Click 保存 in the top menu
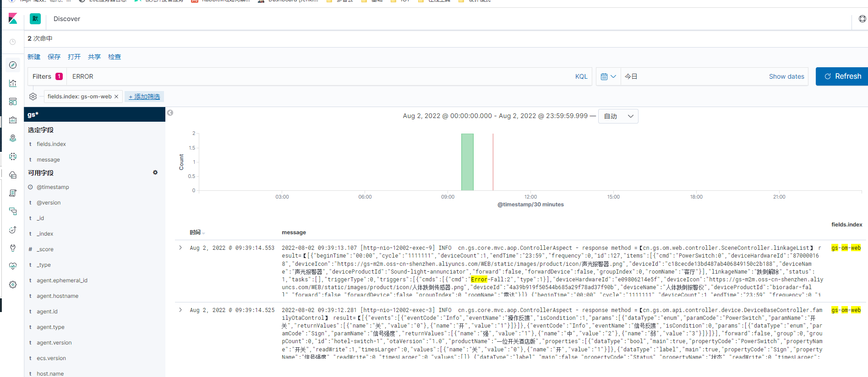This screenshot has width=868, height=377. pyautogui.click(x=54, y=57)
